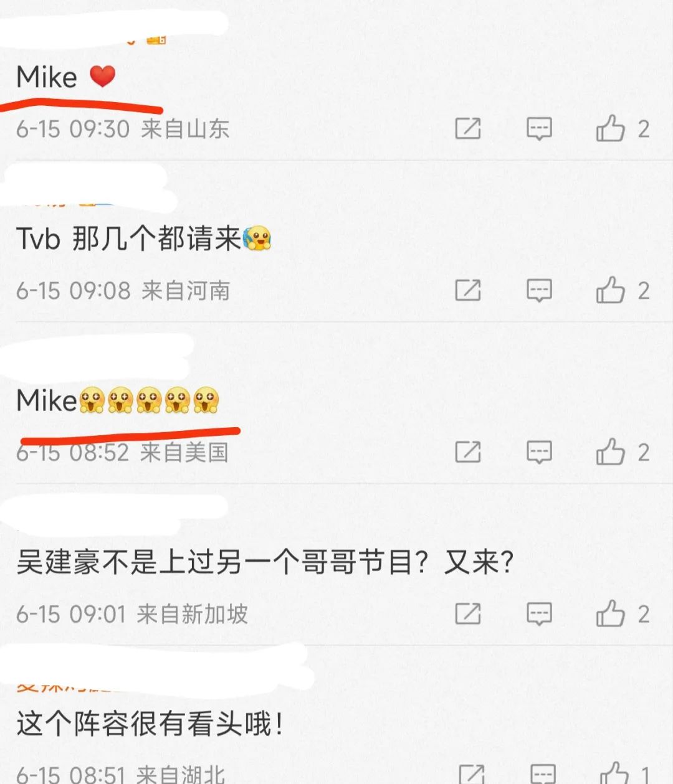Like the 这个阵容很有看头哦 comment
Image resolution: width=673 pixels, height=784 pixels.
pyautogui.click(x=614, y=773)
